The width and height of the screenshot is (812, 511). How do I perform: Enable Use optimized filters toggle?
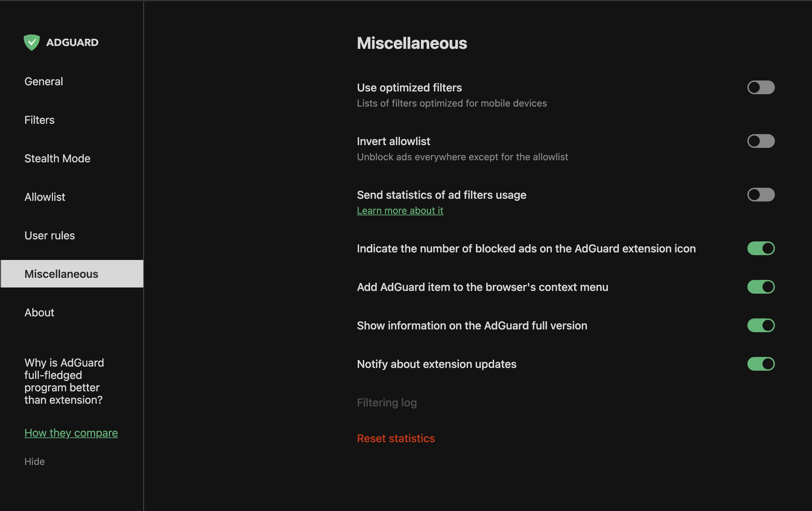(x=760, y=87)
